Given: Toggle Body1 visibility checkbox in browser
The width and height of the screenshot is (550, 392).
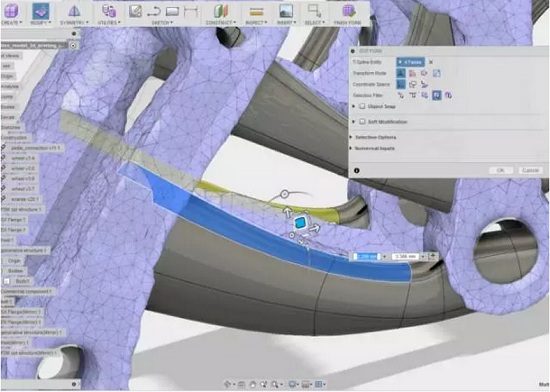Looking at the screenshot, I should pyautogui.click(x=7, y=281).
